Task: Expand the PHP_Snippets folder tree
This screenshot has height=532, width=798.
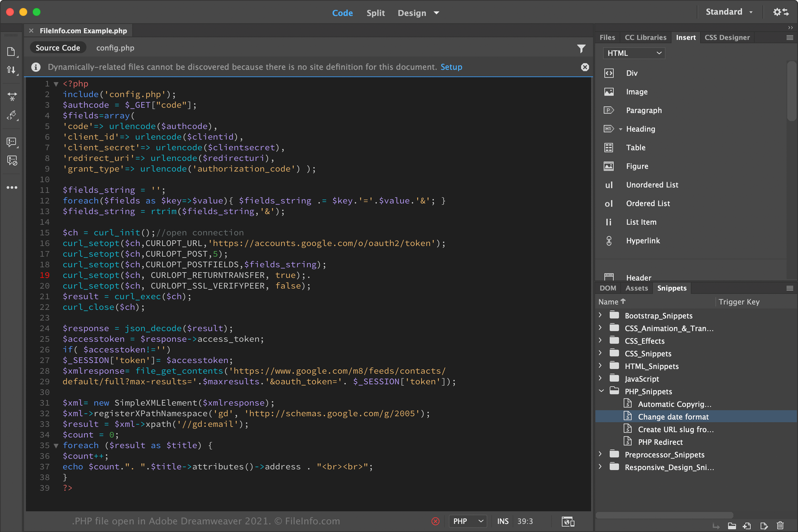Action: 601,391
